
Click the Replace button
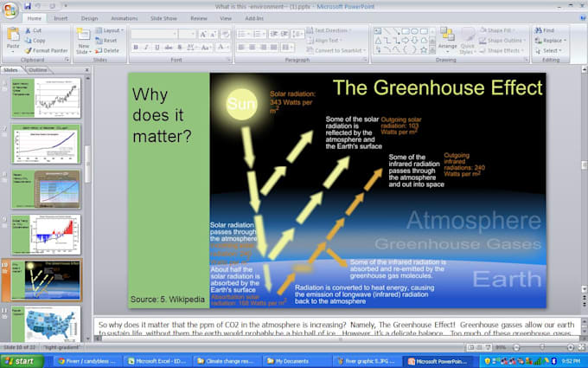[x=551, y=41]
